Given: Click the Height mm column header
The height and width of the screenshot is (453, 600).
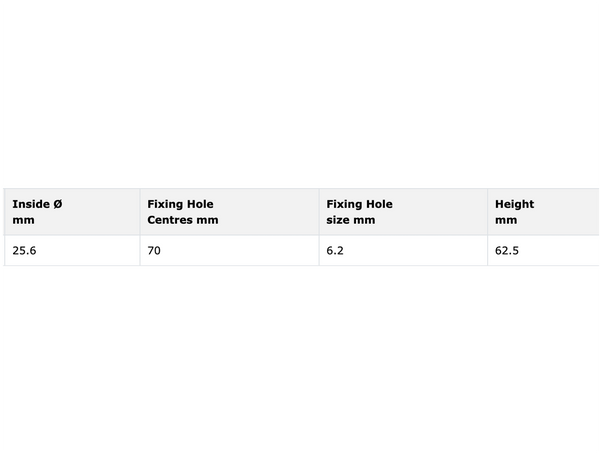Looking at the screenshot, I should point(543,212).
